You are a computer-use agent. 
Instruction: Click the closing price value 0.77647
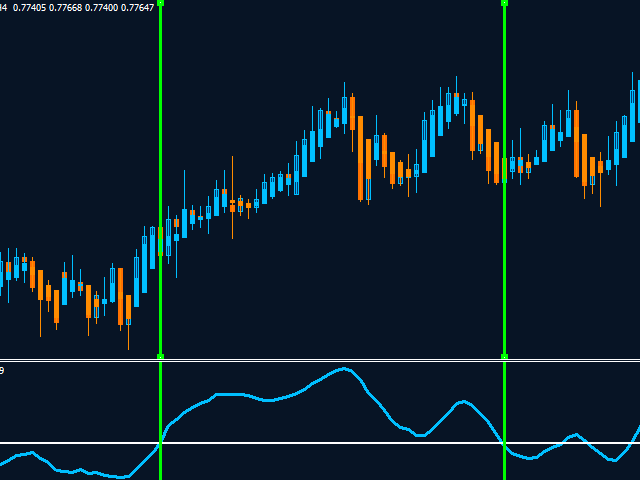pos(135,8)
